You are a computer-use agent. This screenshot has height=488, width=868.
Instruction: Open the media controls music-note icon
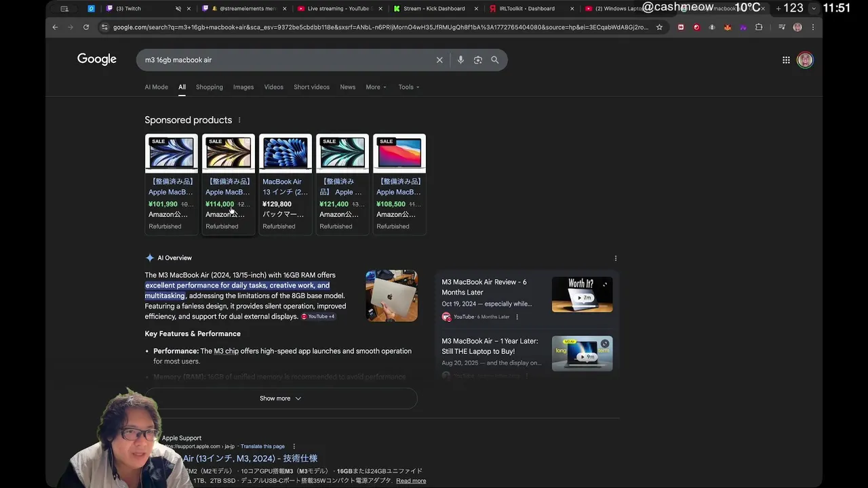(x=782, y=27)
